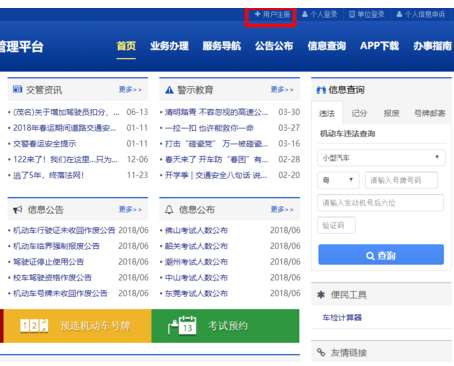Open 单位登录 login link
This screenshot has height=366, width=454.
(x=366, y=14)
